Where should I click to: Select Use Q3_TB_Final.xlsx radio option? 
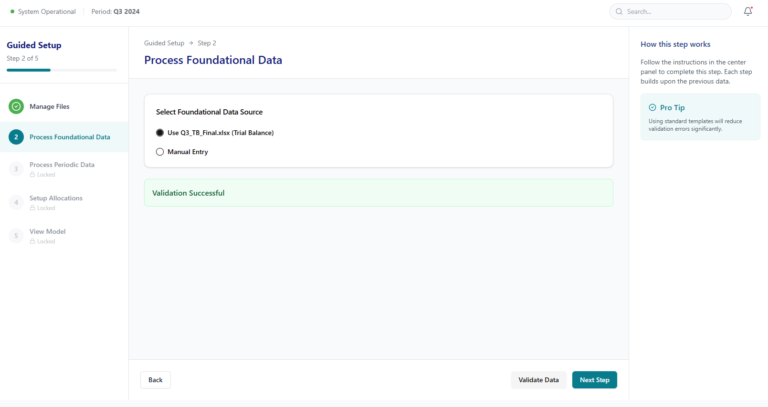[160, 132]
